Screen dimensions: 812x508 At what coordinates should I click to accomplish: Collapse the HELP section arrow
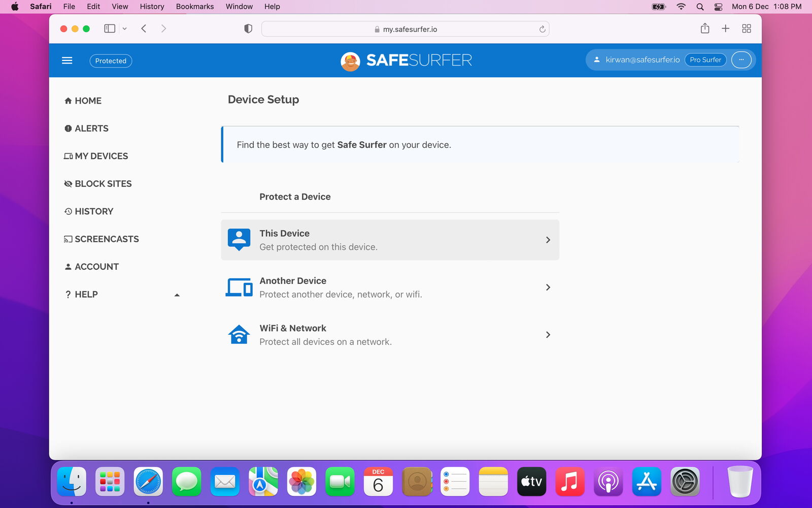tap(177, 295)
